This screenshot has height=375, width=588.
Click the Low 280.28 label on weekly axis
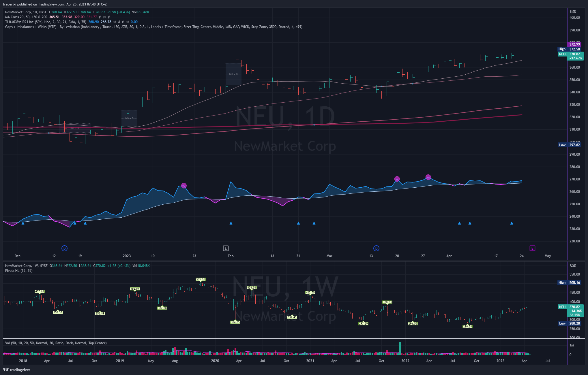pos(569,323)
